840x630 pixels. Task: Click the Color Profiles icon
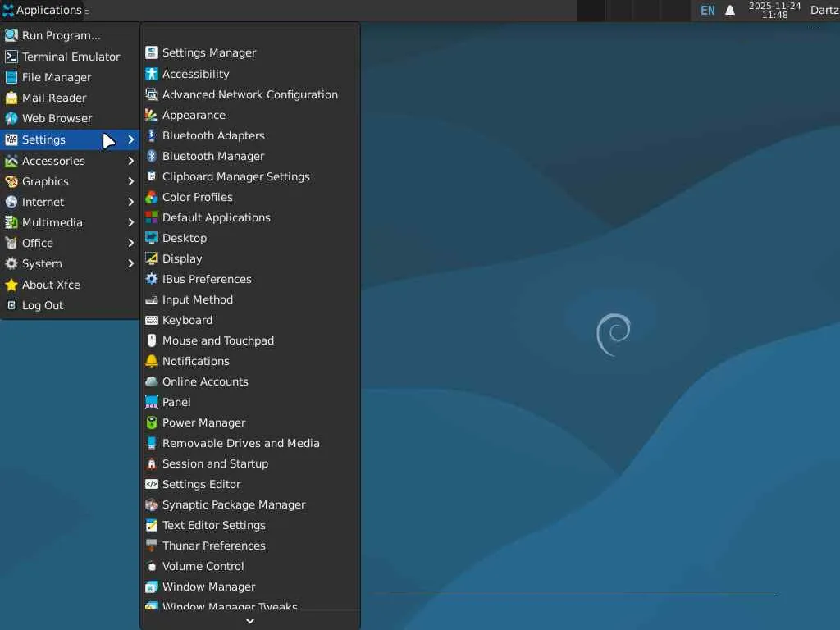click(152, 197)
